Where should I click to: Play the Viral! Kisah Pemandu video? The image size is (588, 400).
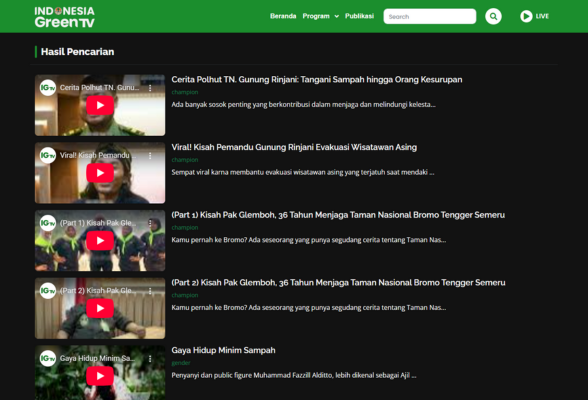[100, 173]
